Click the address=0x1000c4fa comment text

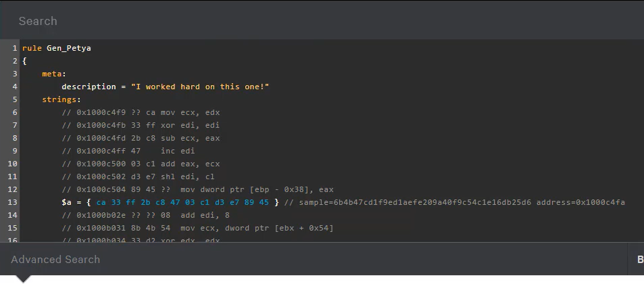(x=580, y=202)
